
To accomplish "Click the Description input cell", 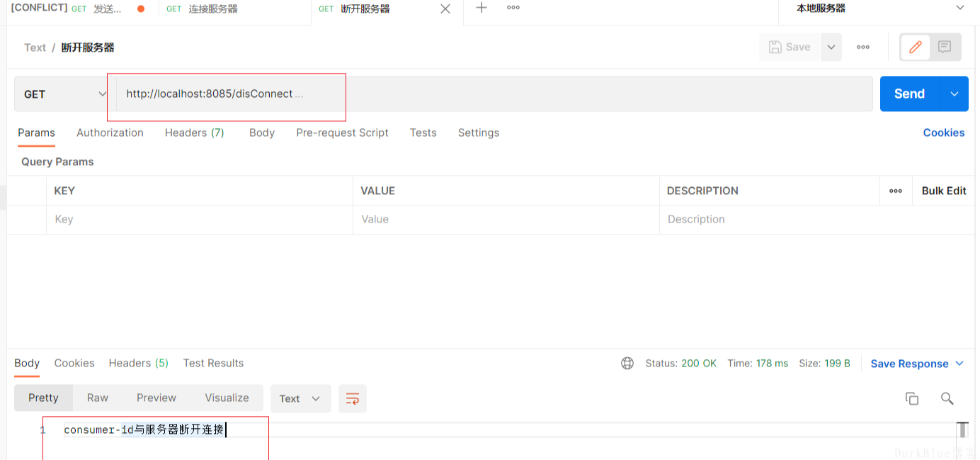I will (x=816, y=220).
